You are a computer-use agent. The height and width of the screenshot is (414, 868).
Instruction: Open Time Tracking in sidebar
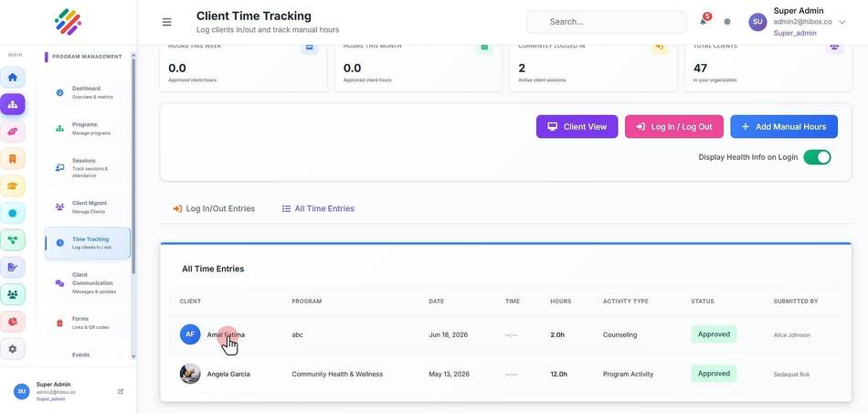pyautogui.click(x=88, y=243)
